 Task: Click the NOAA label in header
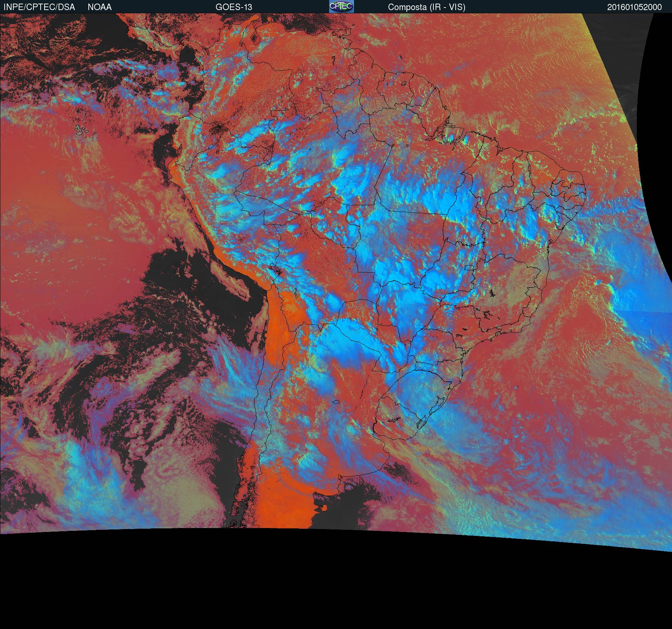100,7
